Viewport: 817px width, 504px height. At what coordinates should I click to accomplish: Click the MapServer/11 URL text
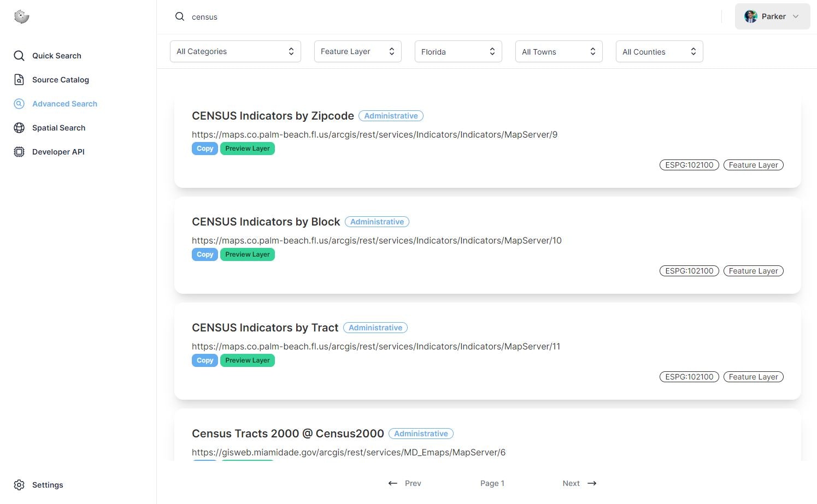[x=376, y=346]
